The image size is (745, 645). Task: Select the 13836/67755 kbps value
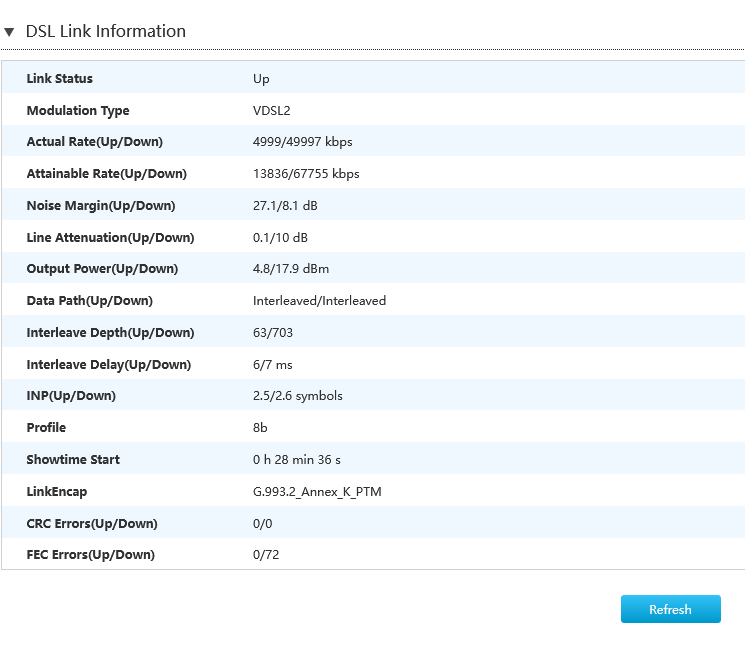pyautogui.click(x=306, y=174)
